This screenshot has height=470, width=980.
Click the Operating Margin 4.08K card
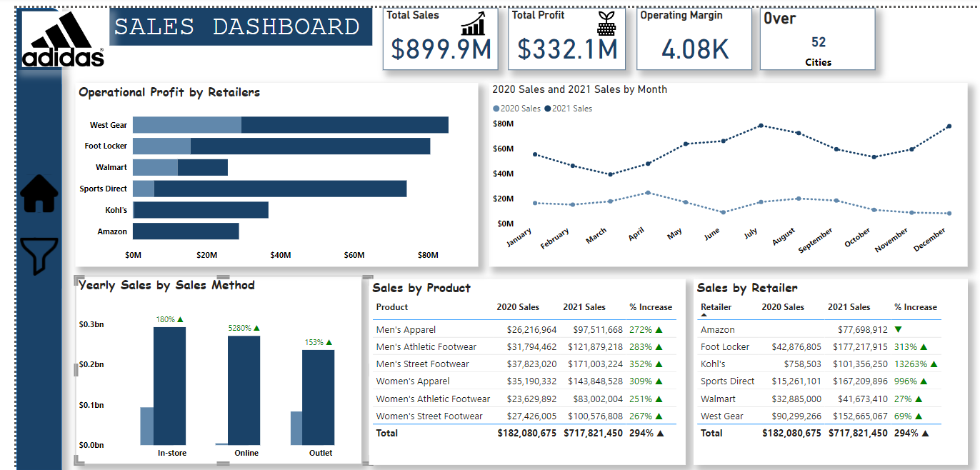point(694,39)
